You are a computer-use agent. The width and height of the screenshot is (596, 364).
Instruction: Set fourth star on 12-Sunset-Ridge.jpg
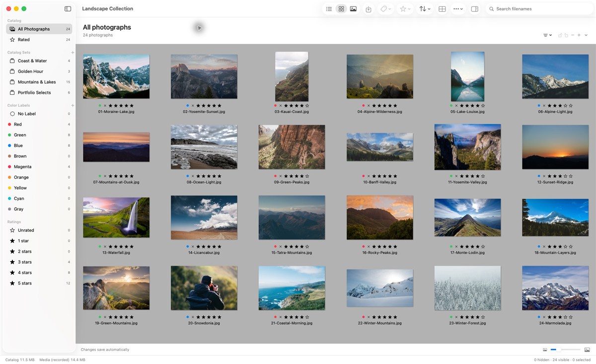point(565,176)
